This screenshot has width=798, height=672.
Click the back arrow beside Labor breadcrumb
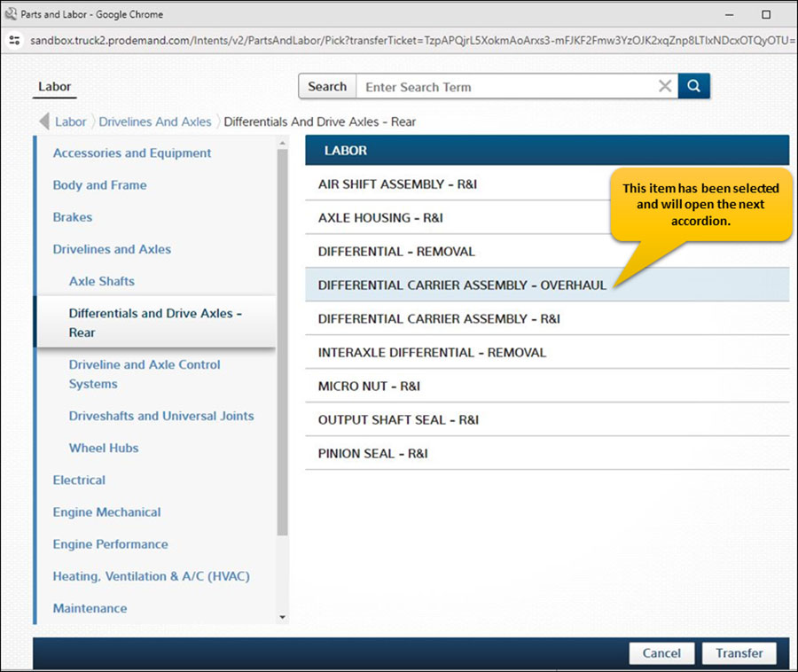coord(43,121)
